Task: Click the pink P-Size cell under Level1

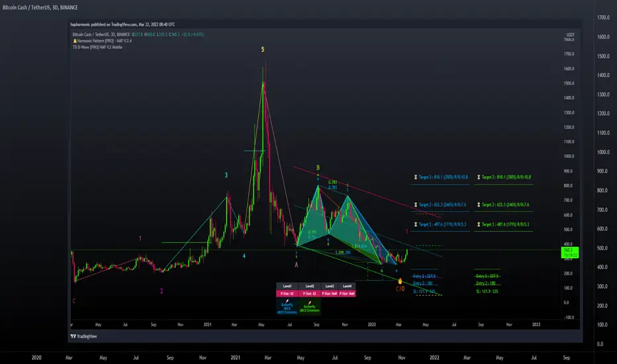Action: [x=287, y=294]
